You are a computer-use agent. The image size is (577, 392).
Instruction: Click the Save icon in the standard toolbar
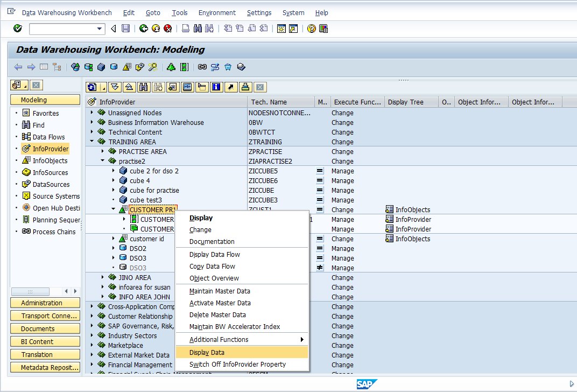click(125, 28)
